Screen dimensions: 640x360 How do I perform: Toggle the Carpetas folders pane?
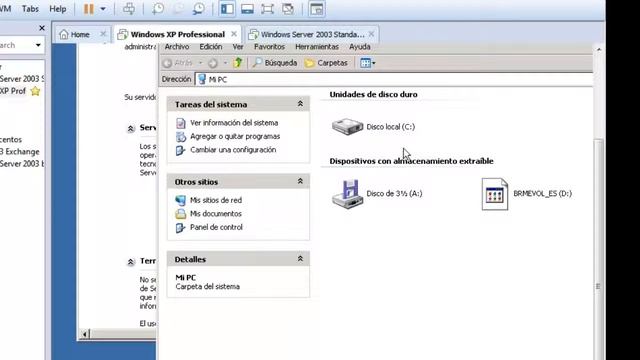(326, 63)
